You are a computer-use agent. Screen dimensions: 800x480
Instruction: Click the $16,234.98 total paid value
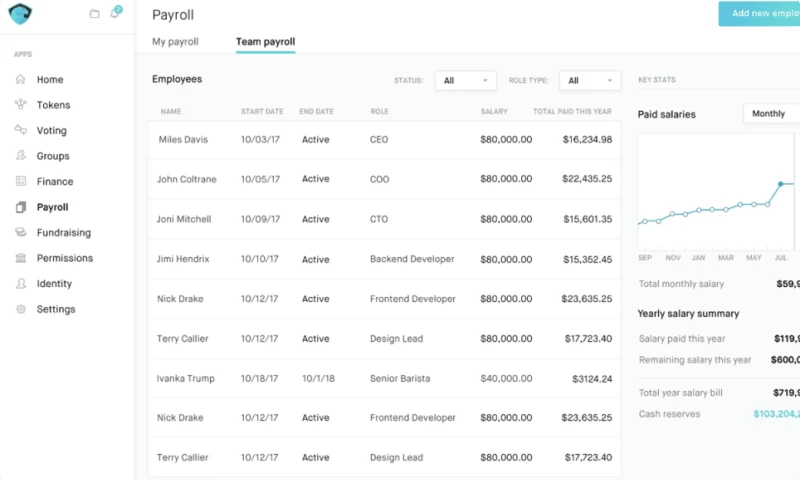tap(587, 140)
